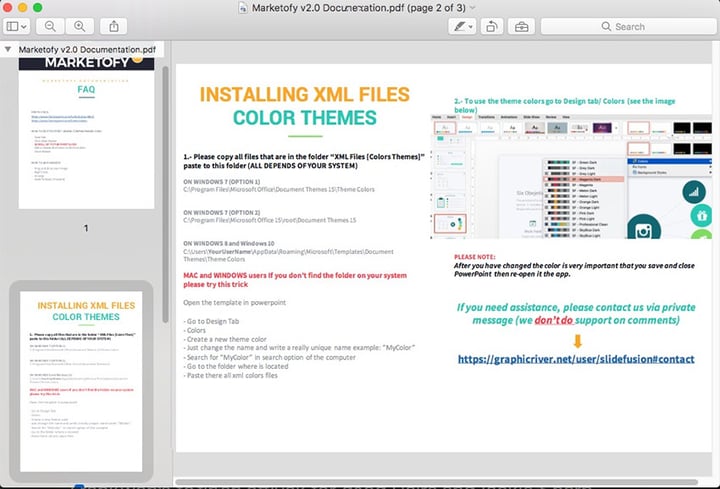Click the 'Open the template in powerpoint' line
The height and width of the screenshot is (489, 720).
tap(234, 303)
